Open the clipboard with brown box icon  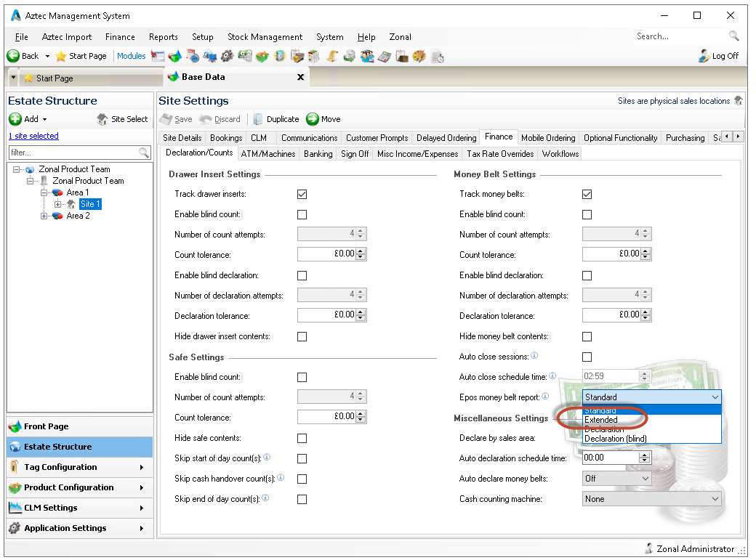point(401,57)
